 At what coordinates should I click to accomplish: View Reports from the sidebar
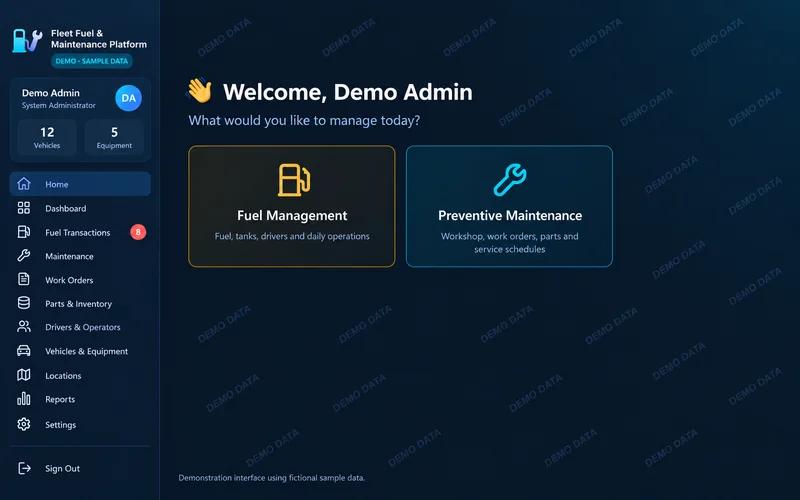pos(80,399)
